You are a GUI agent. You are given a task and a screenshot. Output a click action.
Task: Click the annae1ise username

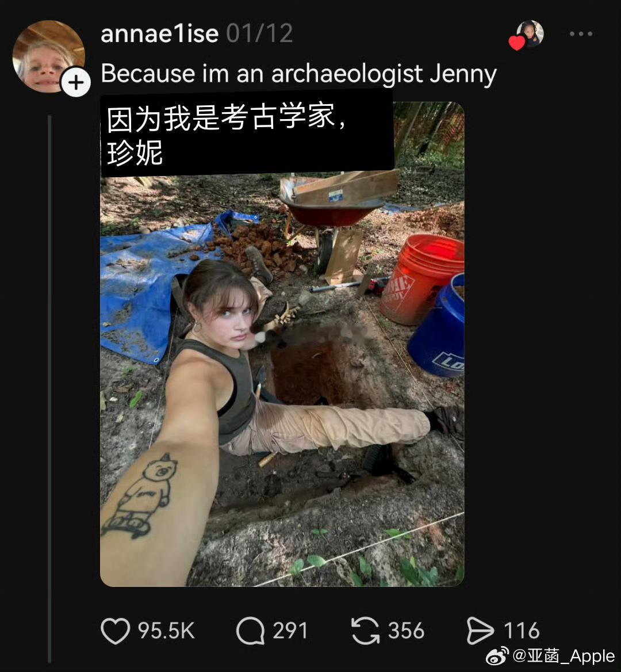tap(159, 33)
